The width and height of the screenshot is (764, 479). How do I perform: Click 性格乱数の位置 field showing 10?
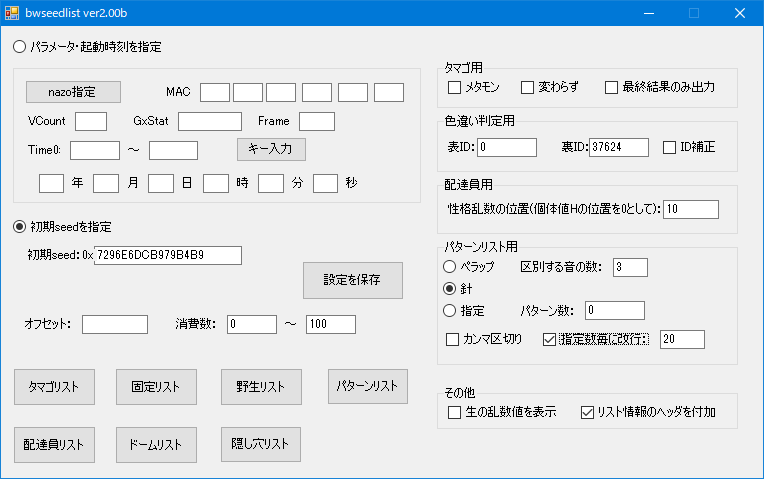[x=691, y=209]
